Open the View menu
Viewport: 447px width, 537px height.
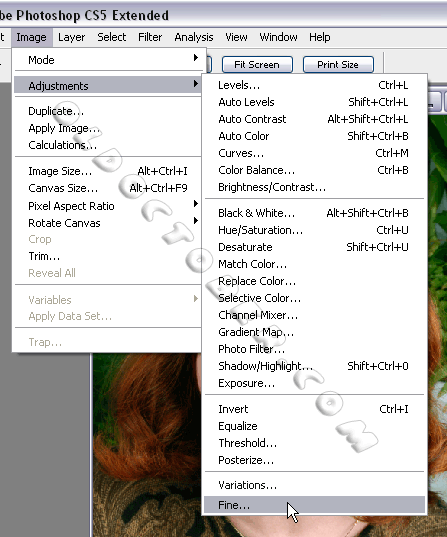click(236, 37)
